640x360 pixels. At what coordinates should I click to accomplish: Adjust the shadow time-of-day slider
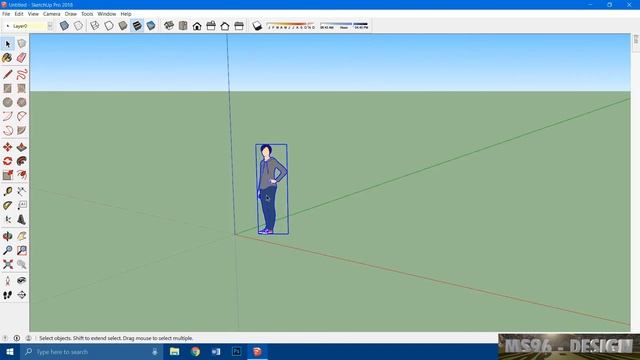click(x=344, y=25)
